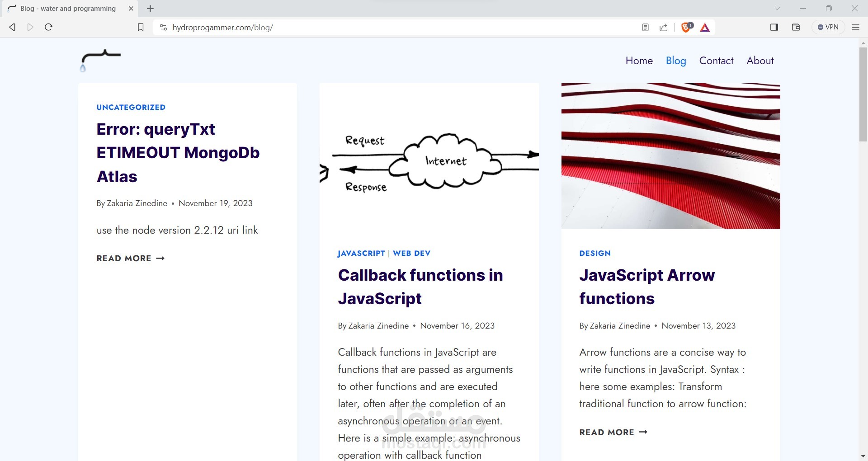Open About in the navigation menu
The width and height of the screenshot is (868, 461).
click(760, 61)
